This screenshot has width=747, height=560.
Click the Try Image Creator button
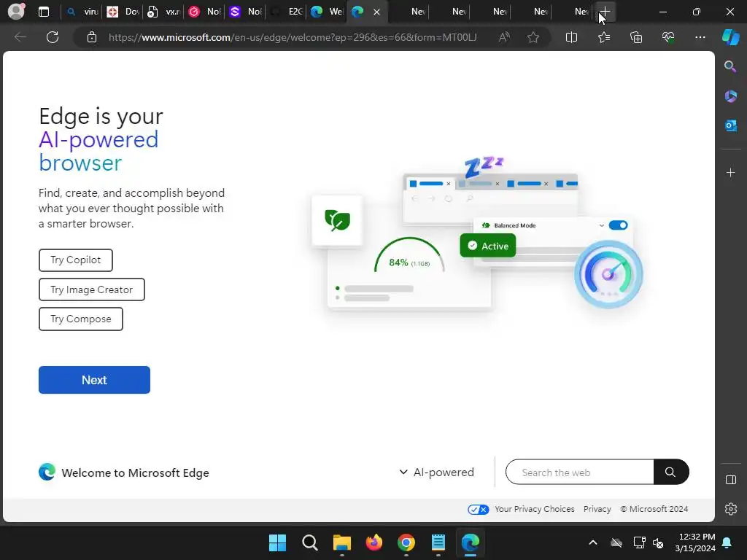click(x=91, y=289)
